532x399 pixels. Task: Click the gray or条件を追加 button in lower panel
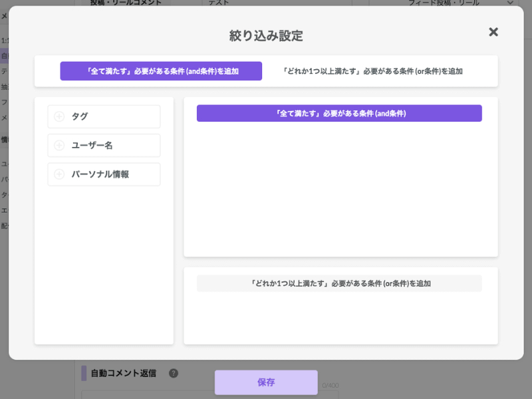pos(339,283)
